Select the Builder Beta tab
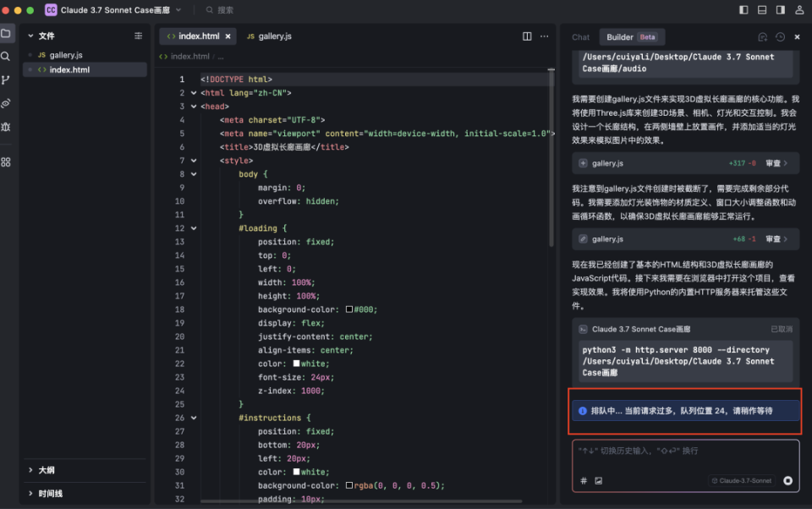The image size is (812, 509). tap(632, 37)
